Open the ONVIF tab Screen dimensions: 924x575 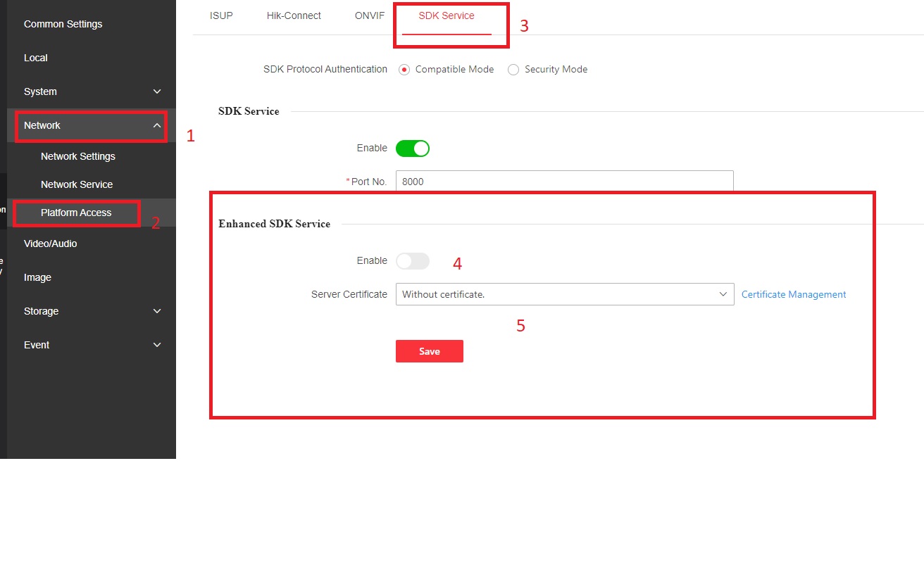pyautogui.click(x=370, y=15)
